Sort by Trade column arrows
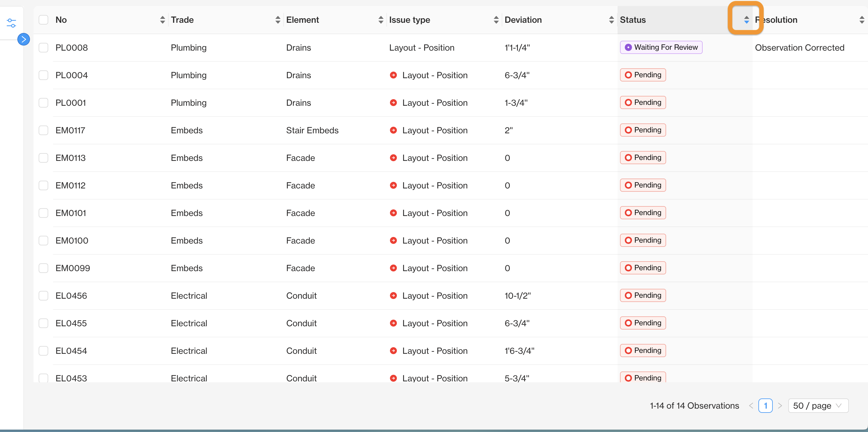Image resolution: width=868 pixels, height=432 pixels. tap(278, 20)
